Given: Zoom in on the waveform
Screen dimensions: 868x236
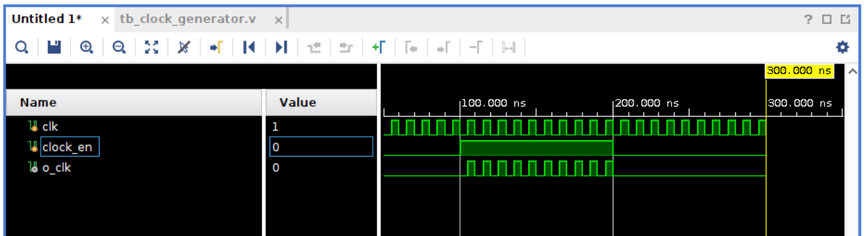Looking at the screenshot, I should (x=87, y=47).
